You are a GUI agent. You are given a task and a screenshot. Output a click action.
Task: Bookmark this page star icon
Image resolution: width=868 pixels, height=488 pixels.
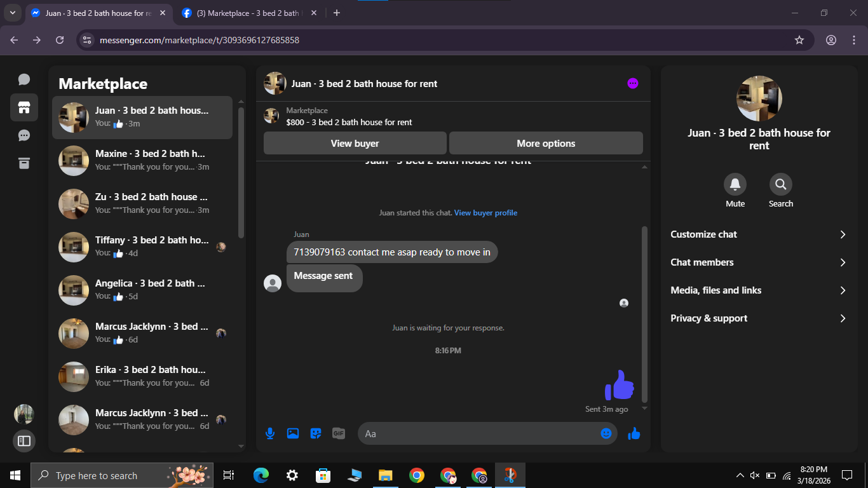[x=799, y=40]
